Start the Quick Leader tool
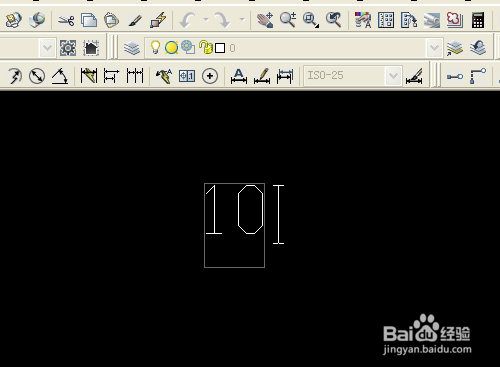This screenshot has height=367, width=500. (x=164, y=76)
